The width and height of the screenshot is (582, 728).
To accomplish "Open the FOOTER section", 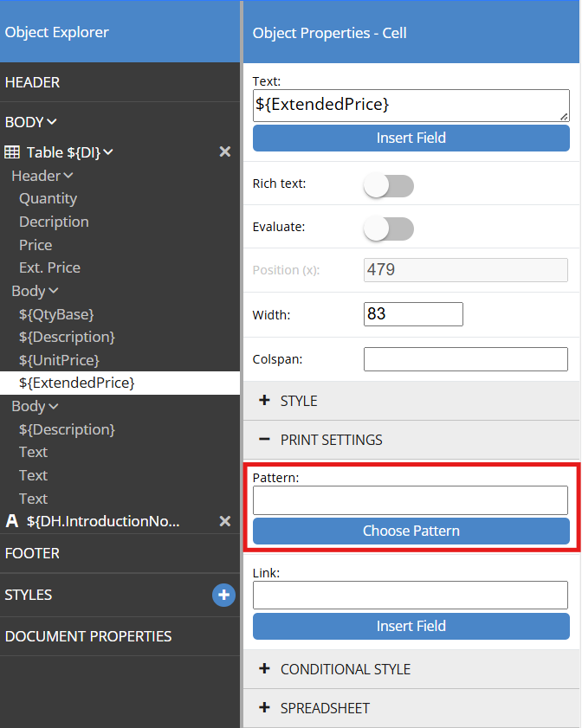I will pyautogui.click(x=31, y=553).
